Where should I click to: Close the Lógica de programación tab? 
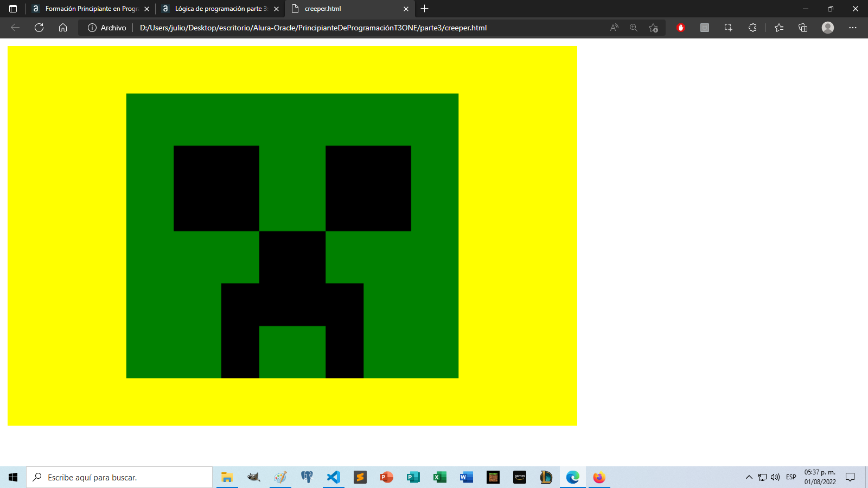point(276,9)
